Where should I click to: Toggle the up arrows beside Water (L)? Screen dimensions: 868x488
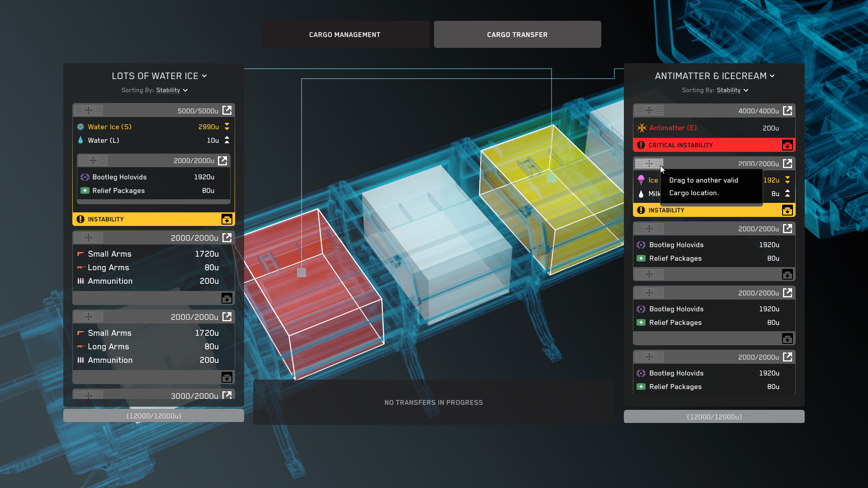click(227, 140)
